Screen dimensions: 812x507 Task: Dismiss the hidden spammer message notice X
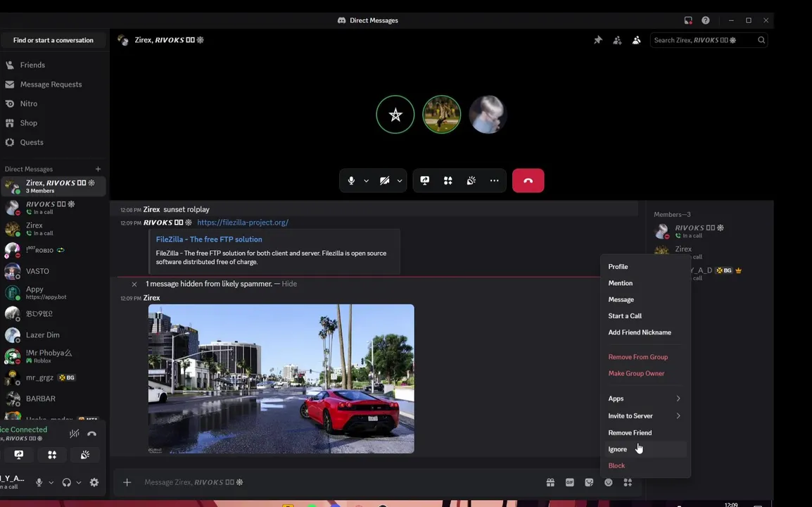(x=134, y=284)
